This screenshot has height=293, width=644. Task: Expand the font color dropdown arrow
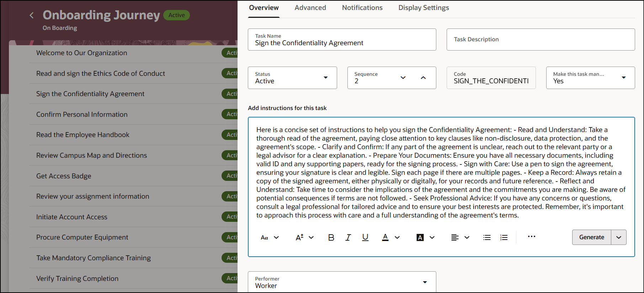(397, 237)
